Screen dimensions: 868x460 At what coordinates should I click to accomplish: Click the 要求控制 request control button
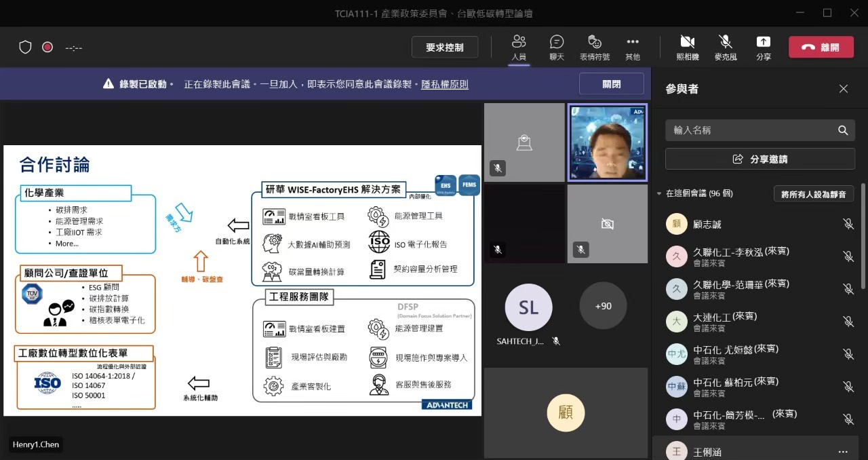coord(445,47)
